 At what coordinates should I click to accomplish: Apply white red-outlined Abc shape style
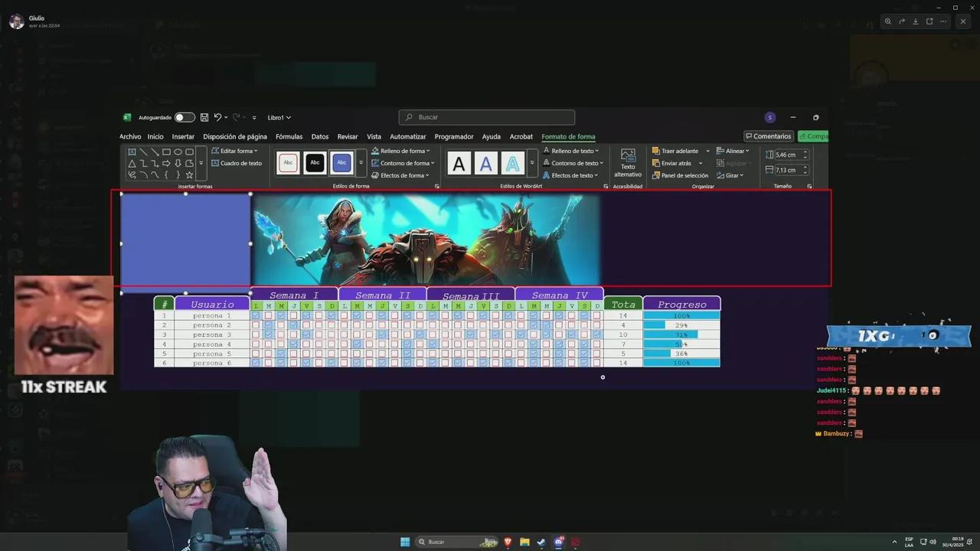click(288, 163)
